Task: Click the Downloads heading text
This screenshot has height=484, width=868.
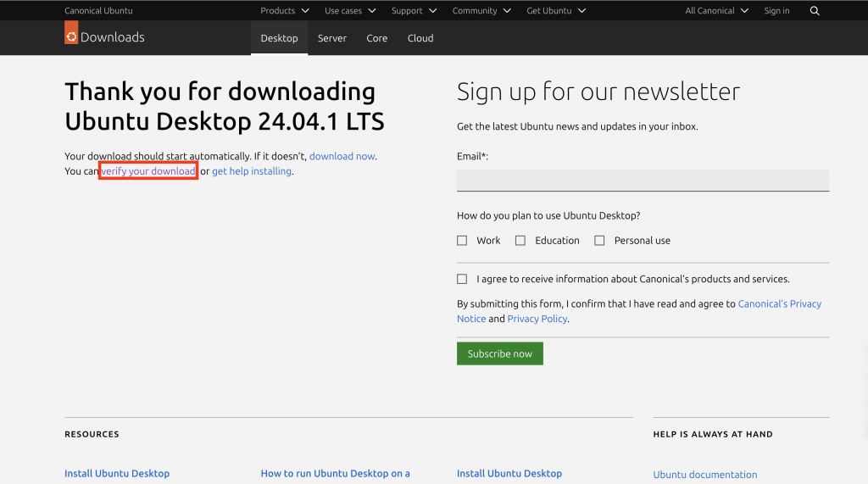Action: [x=113, y=37]
